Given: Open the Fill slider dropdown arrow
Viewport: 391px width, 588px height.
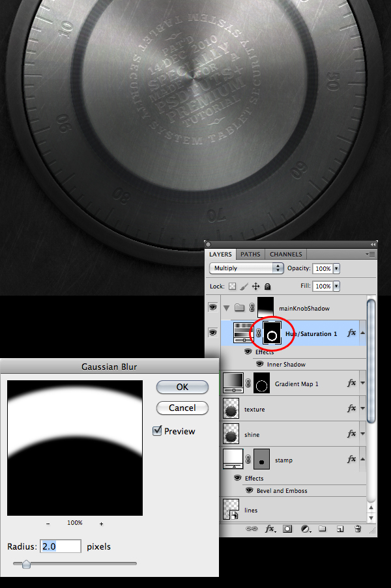Looking at the screenshot, I should (x=337, y=286).
